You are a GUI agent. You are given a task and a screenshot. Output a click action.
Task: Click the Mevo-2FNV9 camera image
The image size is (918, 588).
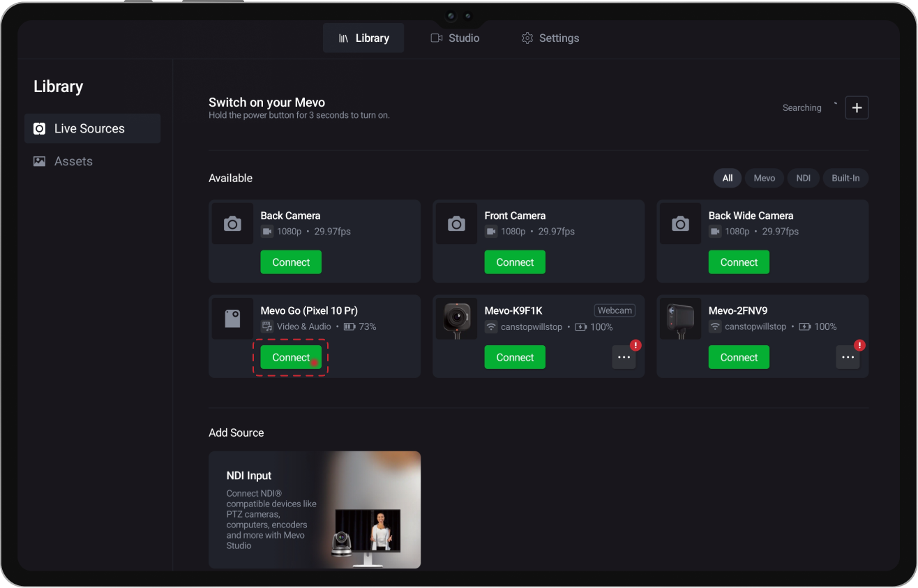tap(680, 319)
